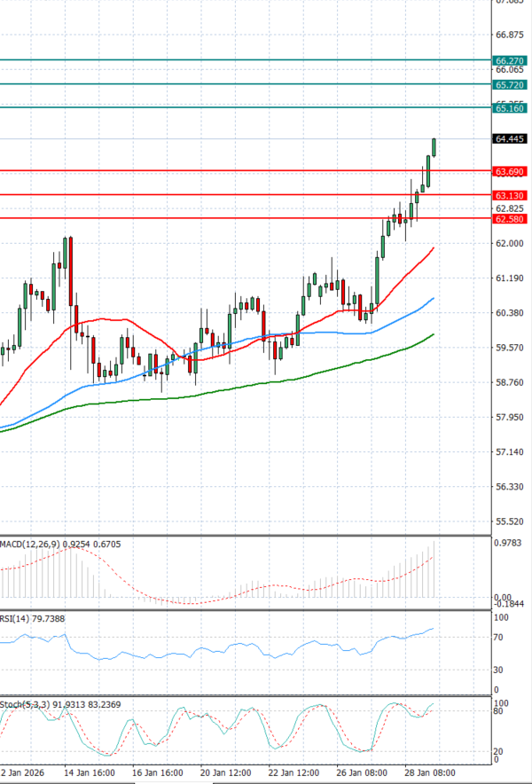This screenshot has height=784, width=532.
Task: Click the 65.160 teal level label
Action: 511,108
